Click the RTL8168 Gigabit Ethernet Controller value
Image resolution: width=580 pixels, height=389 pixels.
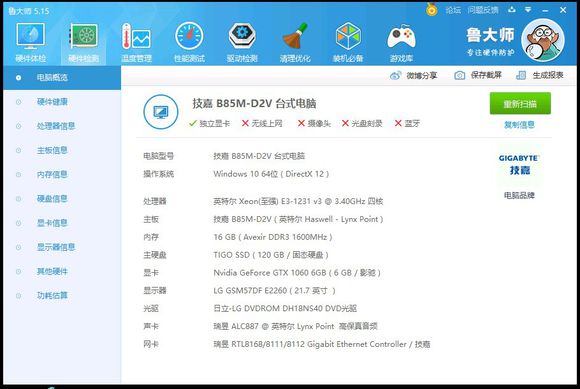322,344
